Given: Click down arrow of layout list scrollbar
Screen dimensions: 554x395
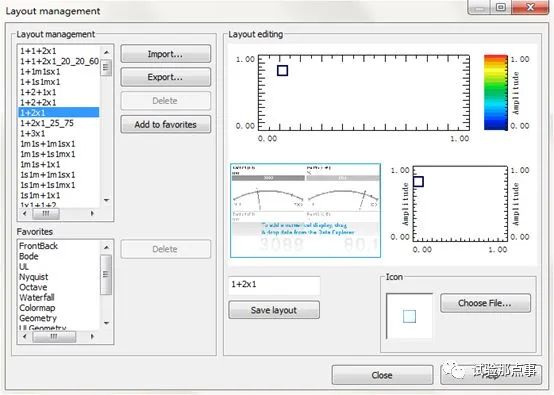Looking at the screenshot, I should pyautogui.click(x=106, y=200).
